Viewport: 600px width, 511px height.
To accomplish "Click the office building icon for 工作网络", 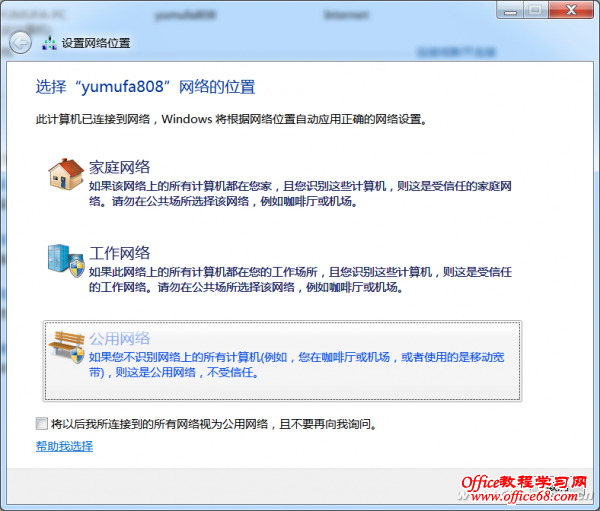I will (66, 261).
